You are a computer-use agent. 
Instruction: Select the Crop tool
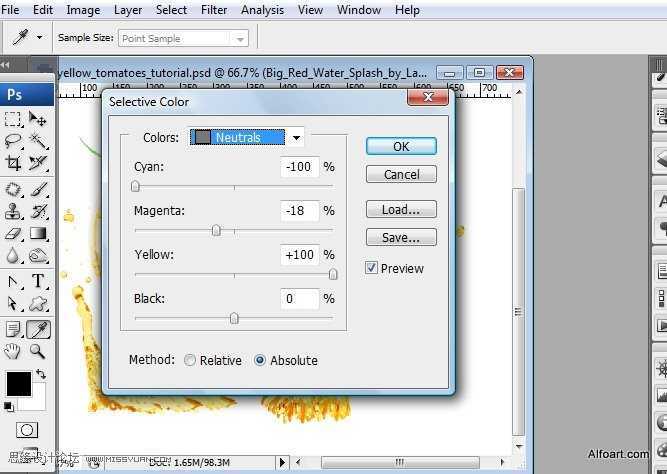coord(13,163)
